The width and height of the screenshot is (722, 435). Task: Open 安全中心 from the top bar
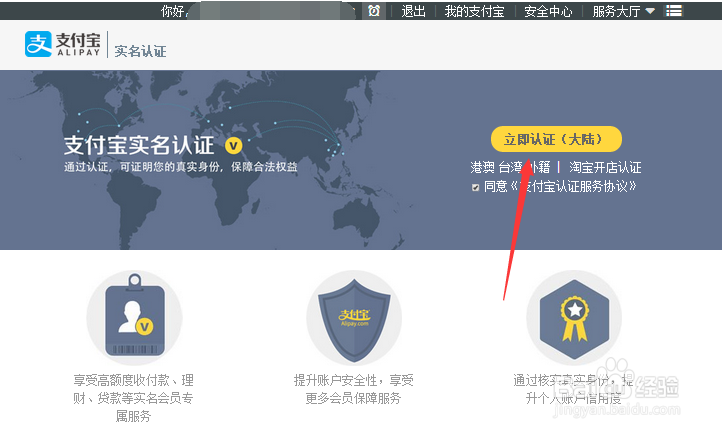548,11
